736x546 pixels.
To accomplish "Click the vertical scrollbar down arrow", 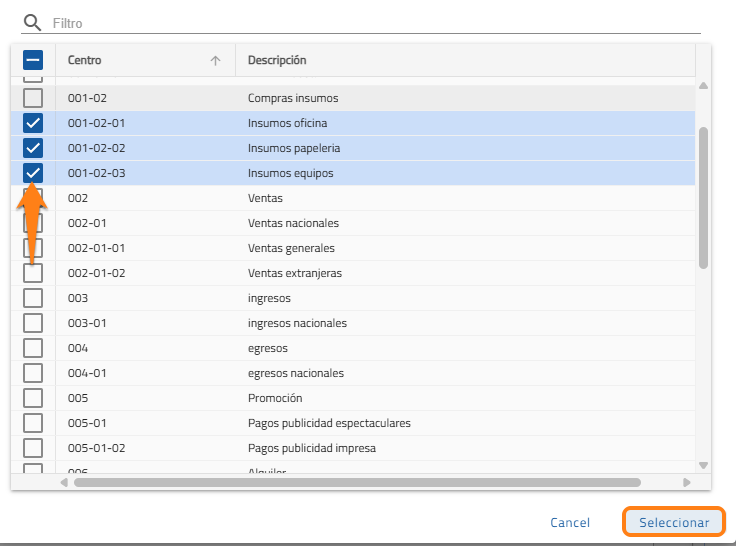I will (x=703, y=465).
